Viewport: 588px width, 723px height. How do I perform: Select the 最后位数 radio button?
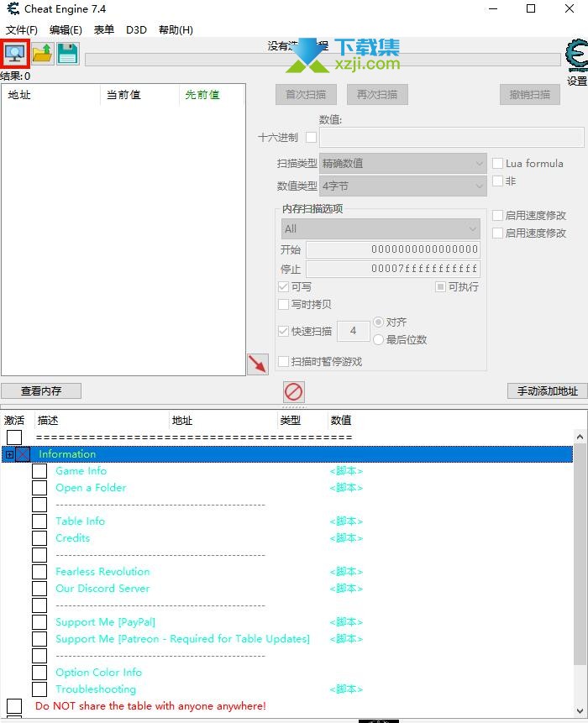coord(378,340)
